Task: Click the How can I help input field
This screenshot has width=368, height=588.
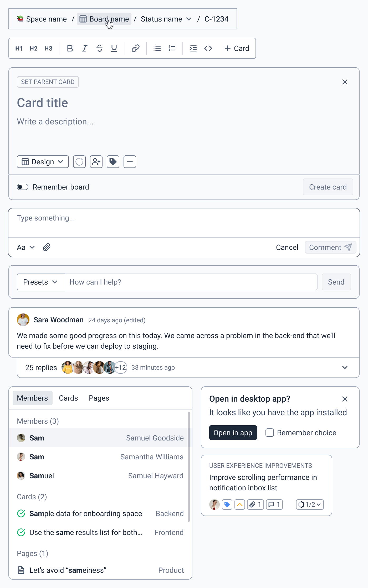Action: pyautogui.click(x=191, y=282)
